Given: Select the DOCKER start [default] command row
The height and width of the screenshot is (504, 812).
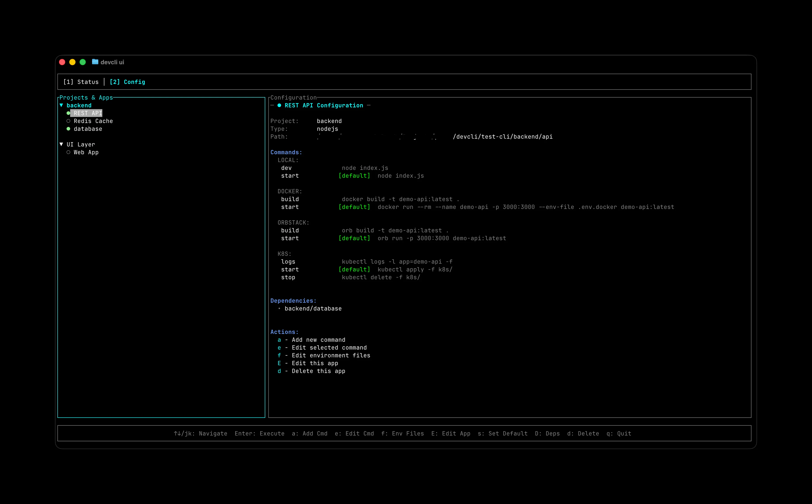Looking at the screenshot, I should 290,207.
